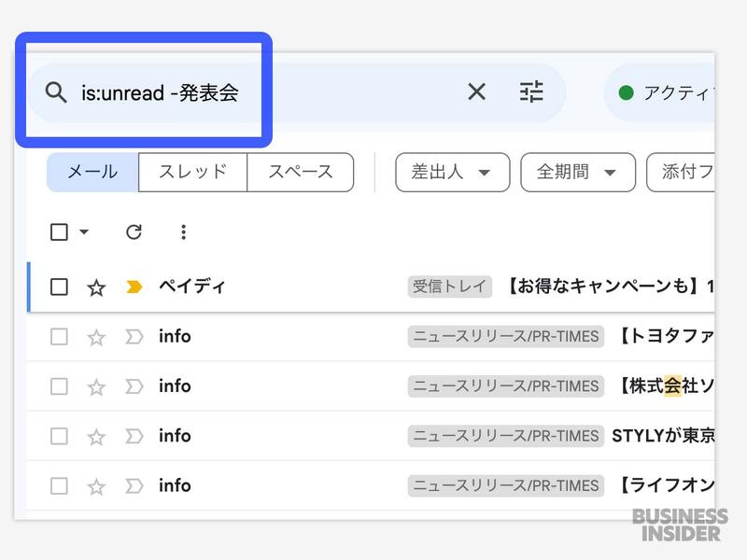Star the ペイディ email

(x=96, y=287)
